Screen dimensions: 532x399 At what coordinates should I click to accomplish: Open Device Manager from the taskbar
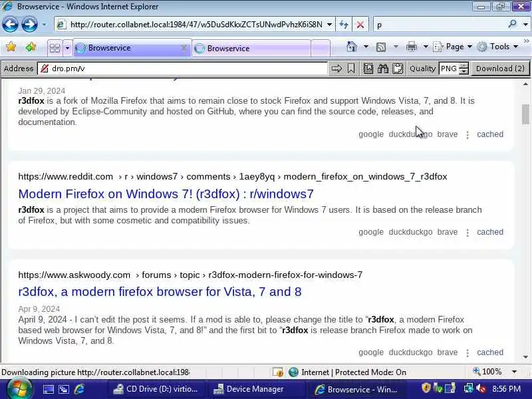(255, 389)
